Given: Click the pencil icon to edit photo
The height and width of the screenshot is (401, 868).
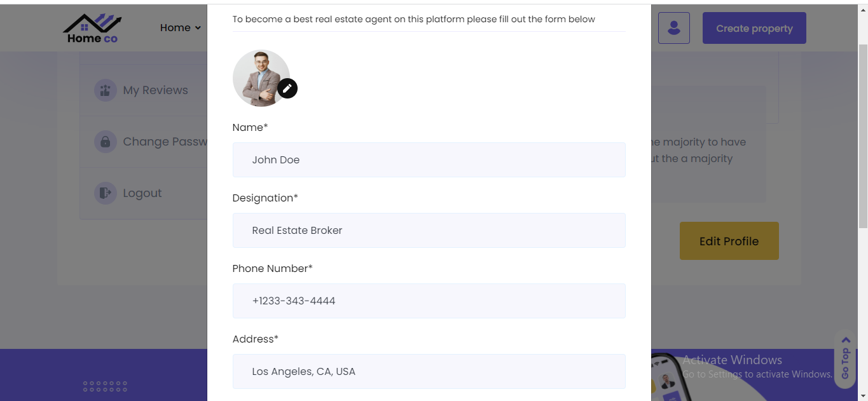Looking at the screenshot, I should [287, 88].
